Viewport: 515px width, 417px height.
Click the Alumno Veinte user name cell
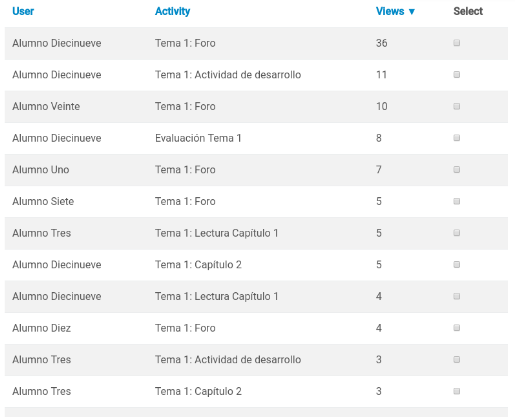click(46, 106)
